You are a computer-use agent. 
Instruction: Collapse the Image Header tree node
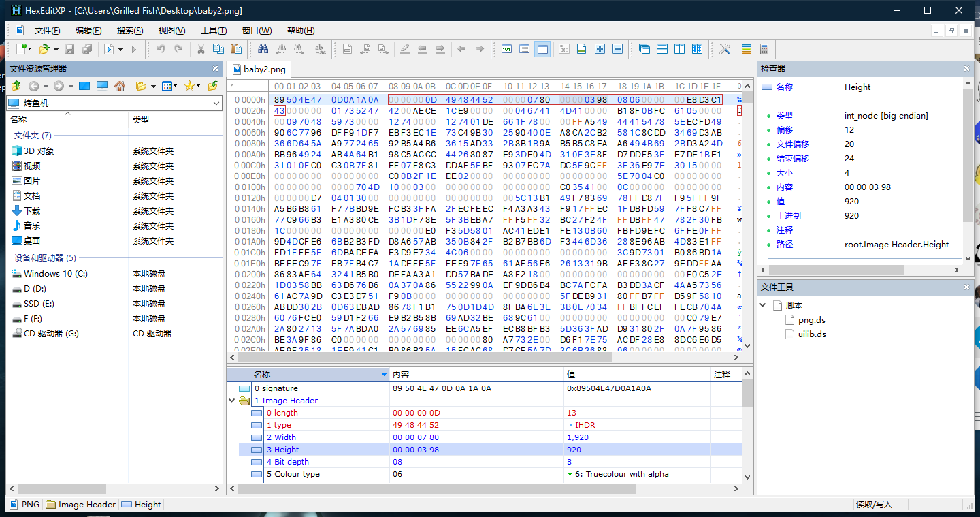[x=233, y=401]
